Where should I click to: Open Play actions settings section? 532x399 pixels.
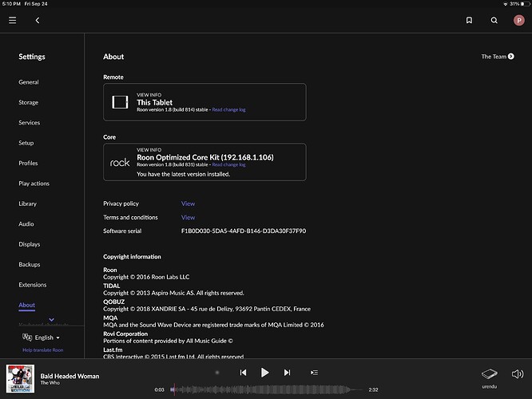point(34,184)
